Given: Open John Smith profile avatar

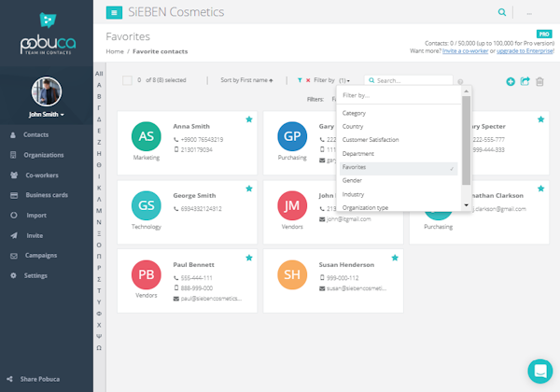Looking at the screenshot, I should coord(47,91).
